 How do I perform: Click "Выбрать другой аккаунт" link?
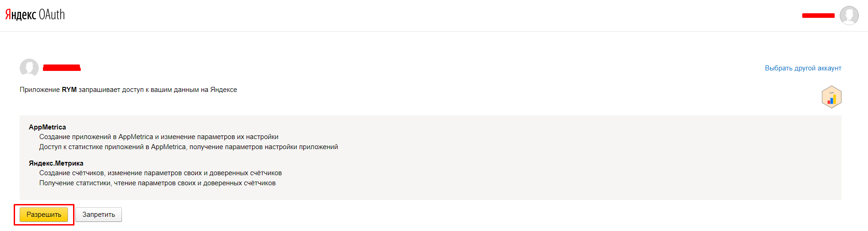(x=803, y=68)
